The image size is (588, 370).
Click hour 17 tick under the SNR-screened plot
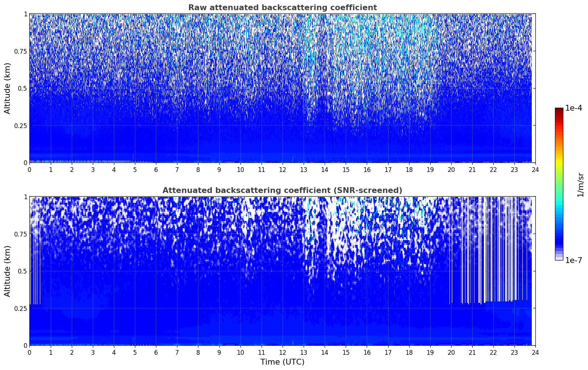pos(388,352)
